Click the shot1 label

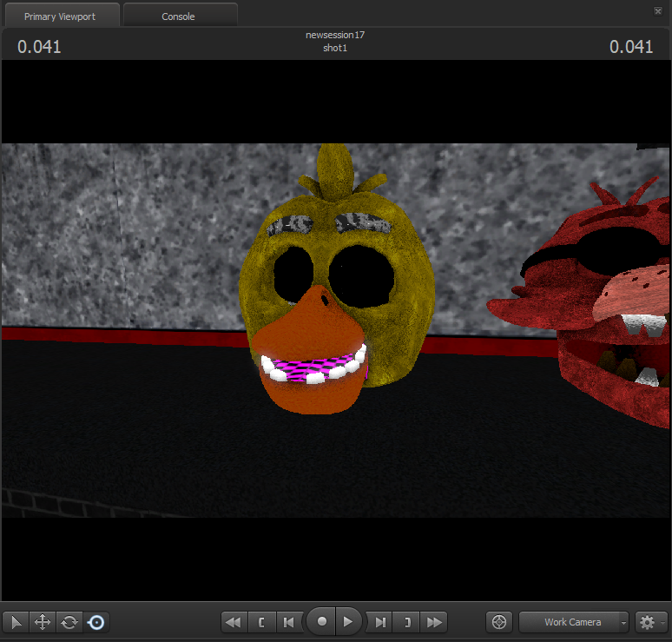[x=335, y=48]
